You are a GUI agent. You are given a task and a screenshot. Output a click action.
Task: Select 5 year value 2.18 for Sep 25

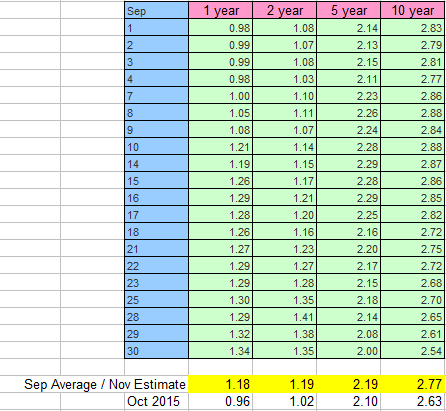coord(349,299)
